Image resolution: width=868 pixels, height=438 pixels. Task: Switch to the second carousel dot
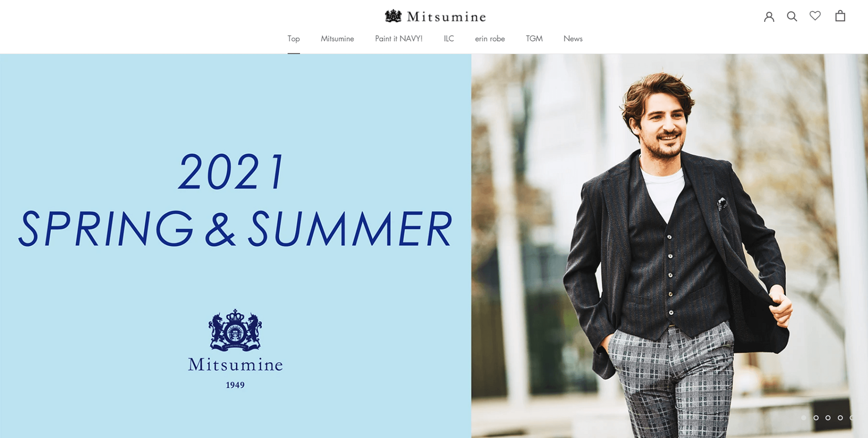816,418
